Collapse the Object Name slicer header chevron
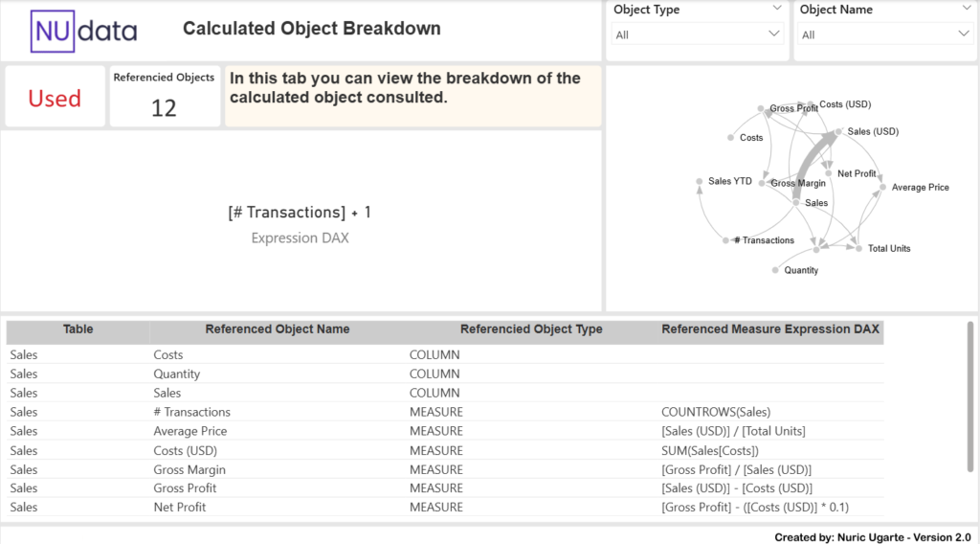 965,10
